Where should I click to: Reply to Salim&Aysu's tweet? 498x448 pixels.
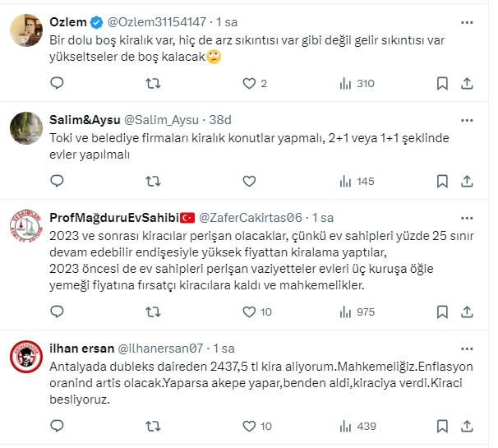(57, 181)
